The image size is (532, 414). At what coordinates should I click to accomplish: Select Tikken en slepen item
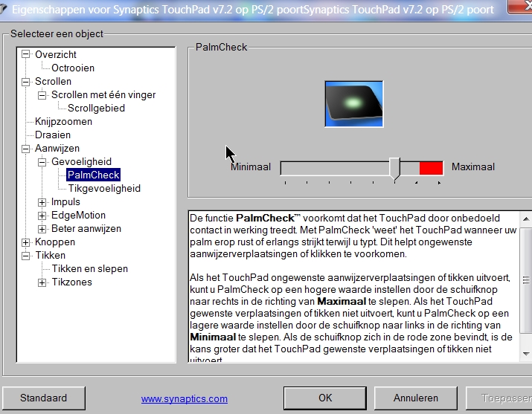click(x=89, y=269)
